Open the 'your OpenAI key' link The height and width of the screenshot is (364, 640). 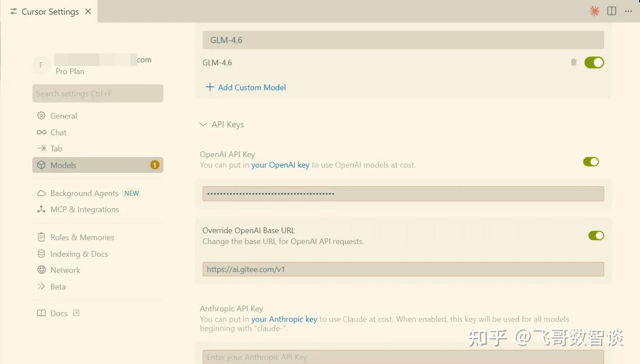coord(280,164)
